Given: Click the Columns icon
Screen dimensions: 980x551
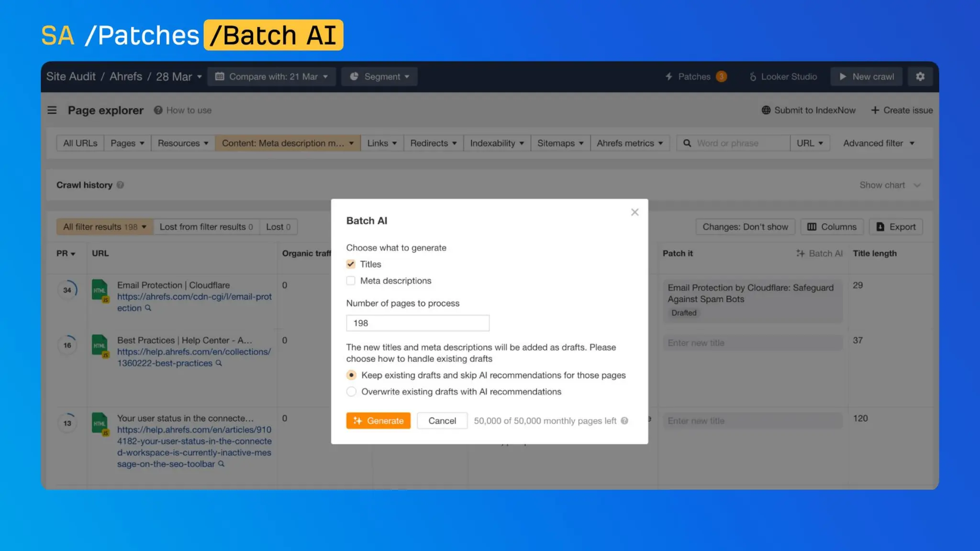Looking at the screenshot, I should point(812,227).
